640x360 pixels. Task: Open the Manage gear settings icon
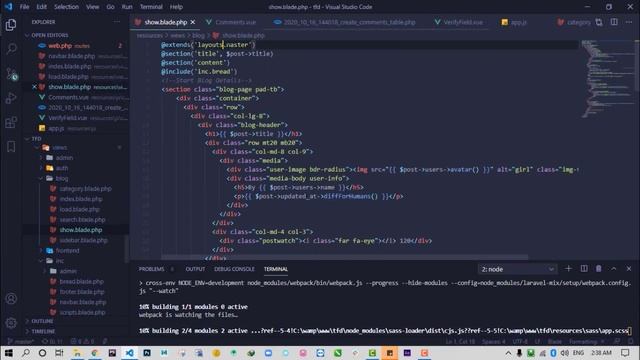[x=11, y=323]
